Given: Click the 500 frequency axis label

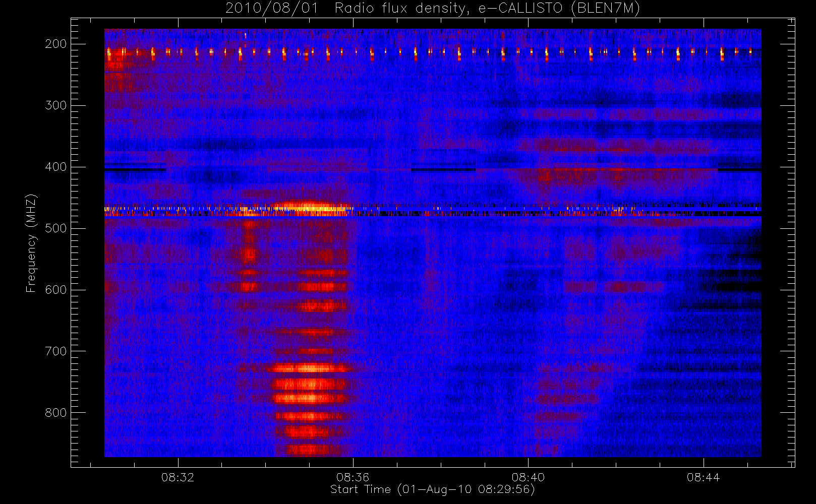Looking at the screenshot, I should pos(55,228).
